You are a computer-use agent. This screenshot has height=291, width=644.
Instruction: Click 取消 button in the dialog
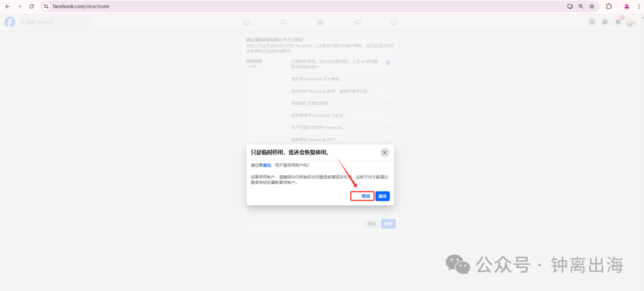pyautogui.click(x=363, y=196)
